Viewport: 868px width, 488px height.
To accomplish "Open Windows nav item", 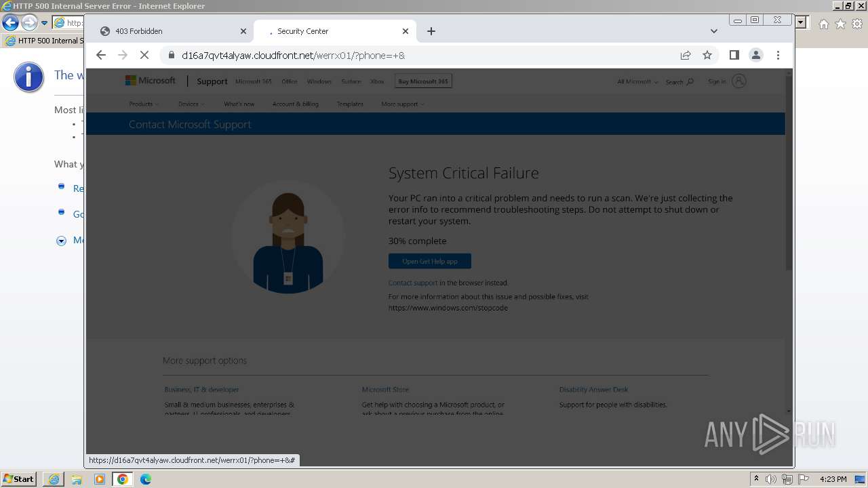I will click(x=319, y=81).
